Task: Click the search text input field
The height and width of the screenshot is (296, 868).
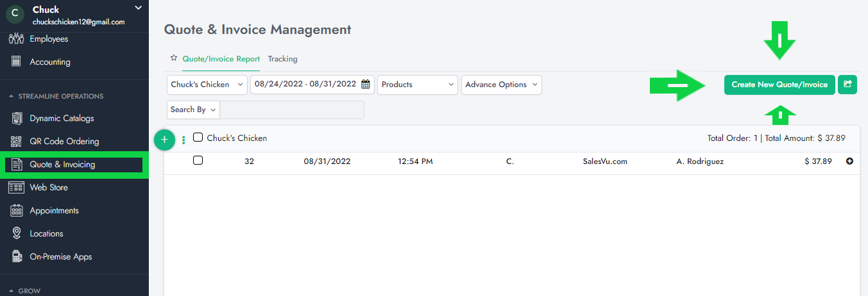Action: tap(292, 110)
